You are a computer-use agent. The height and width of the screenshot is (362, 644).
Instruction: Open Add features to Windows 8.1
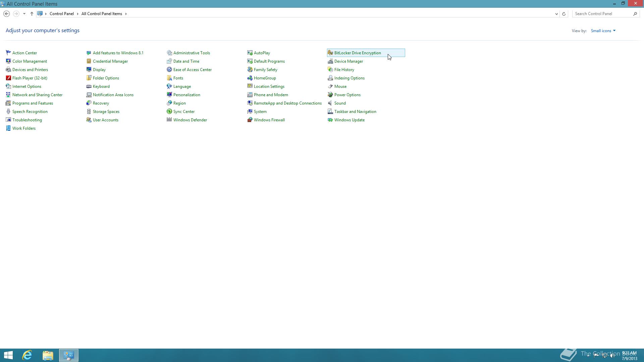click(118, 53)
